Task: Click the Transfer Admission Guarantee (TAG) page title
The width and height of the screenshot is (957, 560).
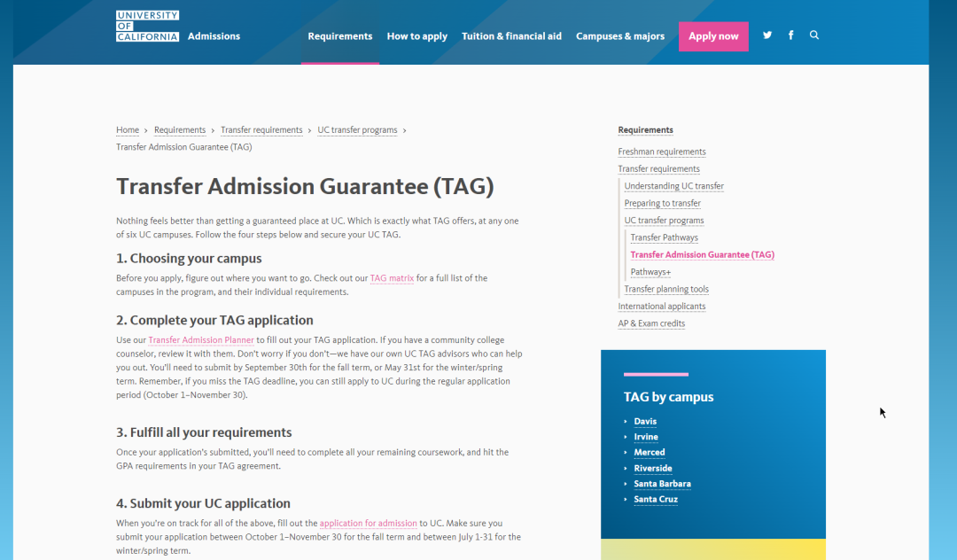Action: [x=305, y=187]
